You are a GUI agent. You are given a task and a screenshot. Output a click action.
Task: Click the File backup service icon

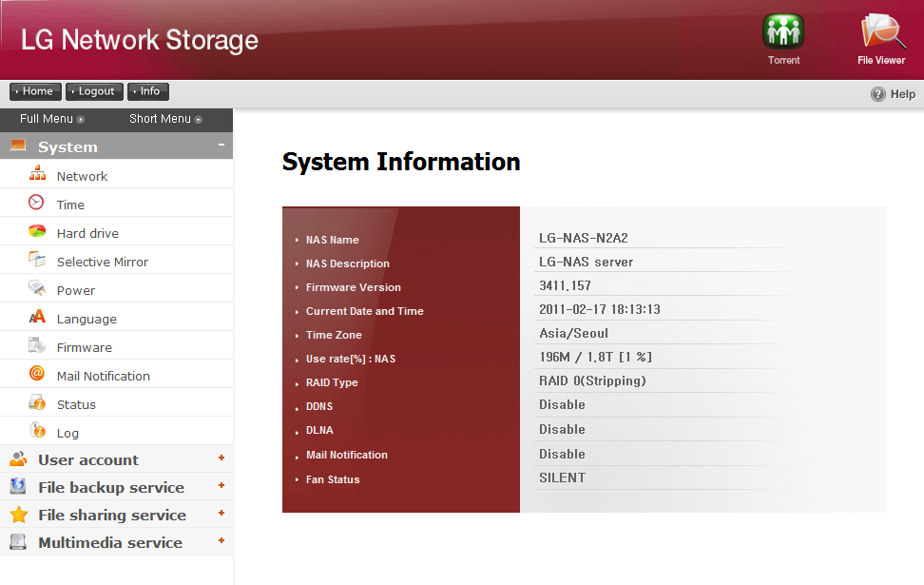(x=18, y=486)
